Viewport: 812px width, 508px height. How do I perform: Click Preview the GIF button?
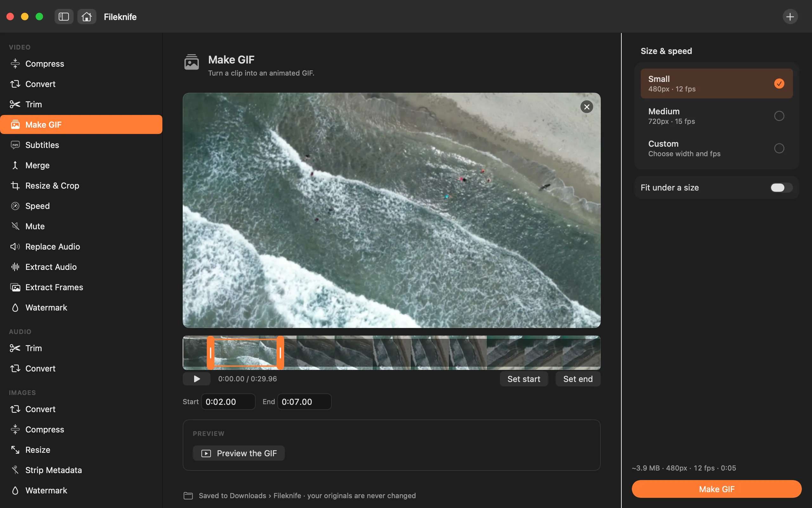tap(239, 453)
